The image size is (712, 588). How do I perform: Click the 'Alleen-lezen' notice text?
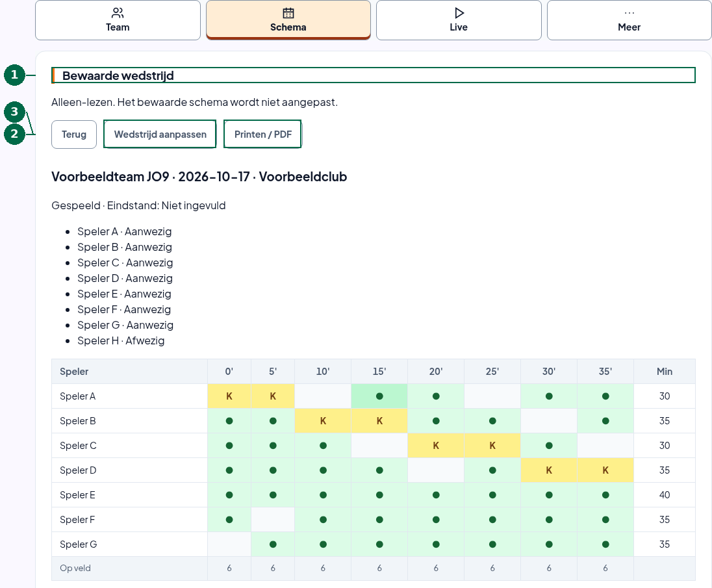pyautogui.click(x=194, y=102)
